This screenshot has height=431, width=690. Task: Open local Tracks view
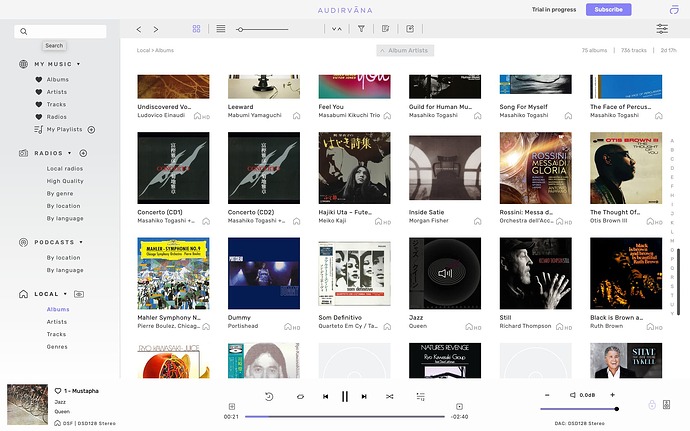click(x=56, y=334)
